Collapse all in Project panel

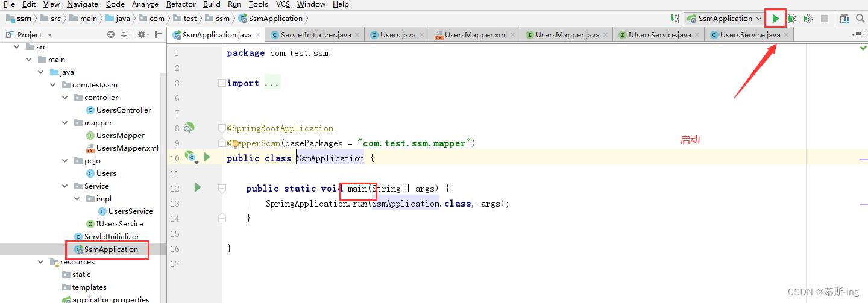pyautogui.click(x=124, y=34)
